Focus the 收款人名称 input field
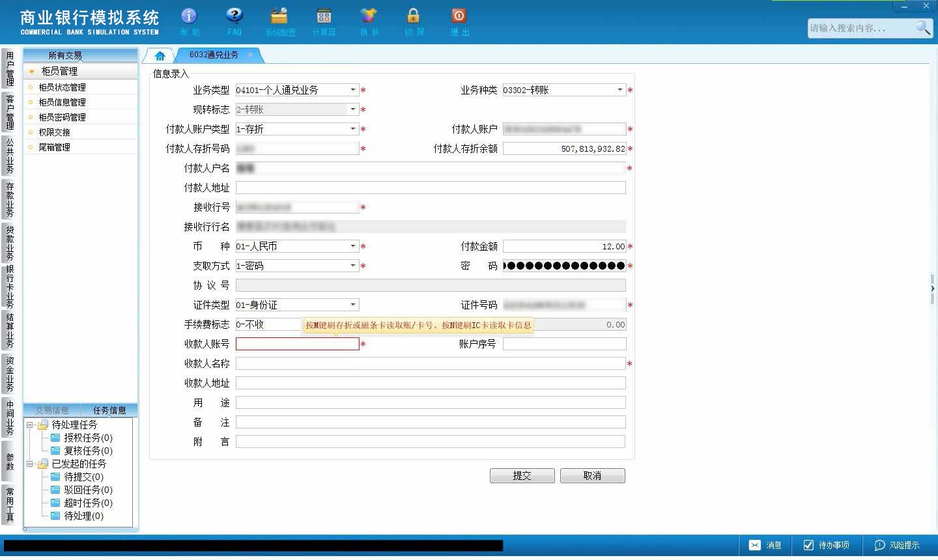 click(x=431, y=363)
